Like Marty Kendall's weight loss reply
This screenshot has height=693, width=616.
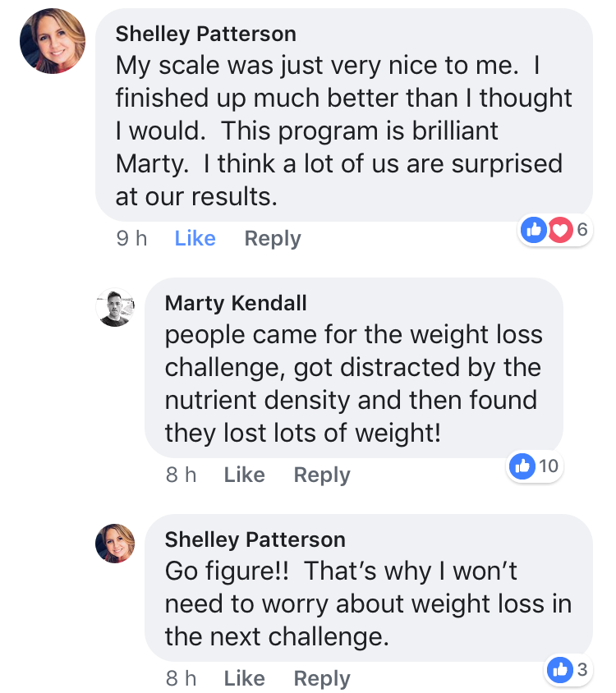point(245,475)
